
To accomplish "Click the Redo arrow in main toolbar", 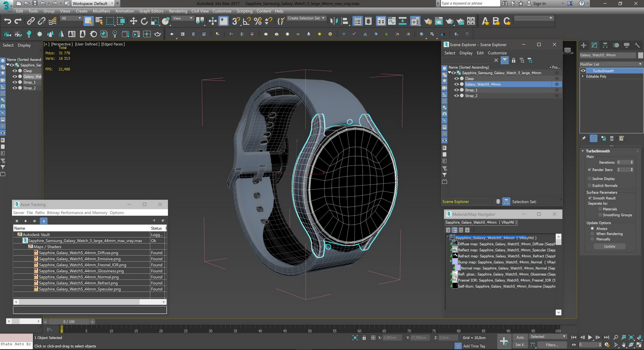I will [x=18, y=21].
